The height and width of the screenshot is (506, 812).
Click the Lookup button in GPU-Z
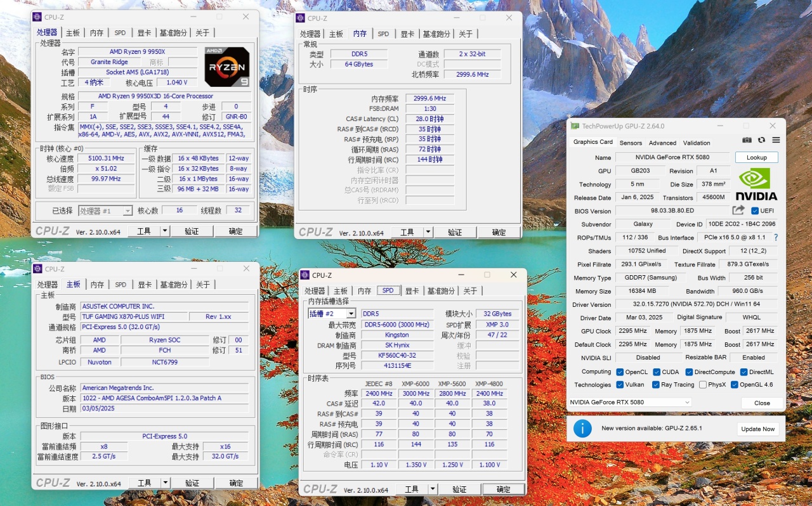(x=757, y=157)
